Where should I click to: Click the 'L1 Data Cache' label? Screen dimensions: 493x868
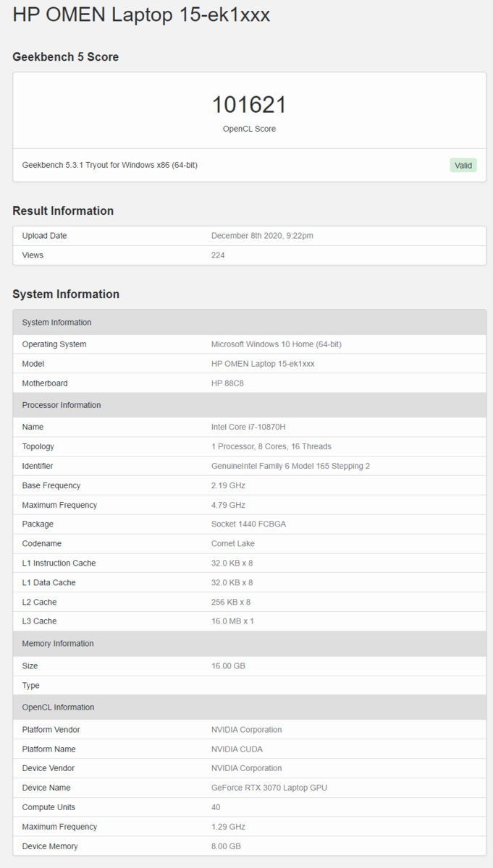click(x=49, y=582)
